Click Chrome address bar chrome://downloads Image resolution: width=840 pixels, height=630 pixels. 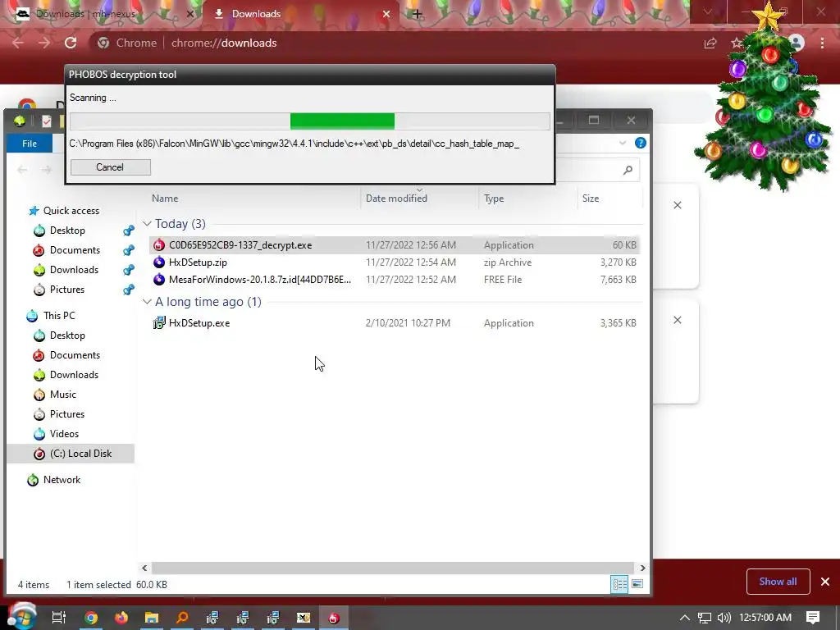224,43
